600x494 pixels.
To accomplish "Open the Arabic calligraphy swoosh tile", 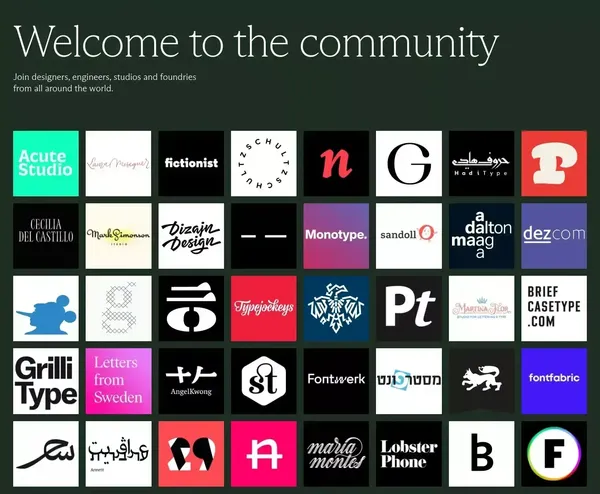I will pyautogui.click(x=46, y=454).
